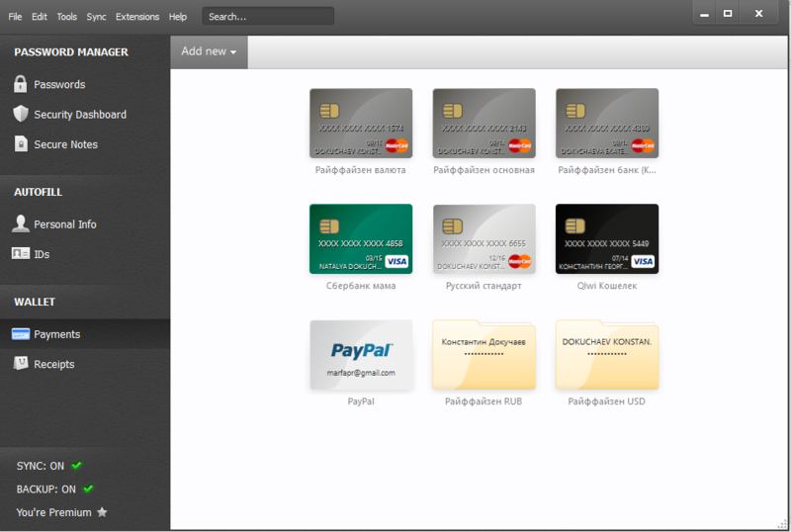Click the green SYNC checkmark icon
Image resolution: width=791 pixels, height=532 pixels.
77,465
